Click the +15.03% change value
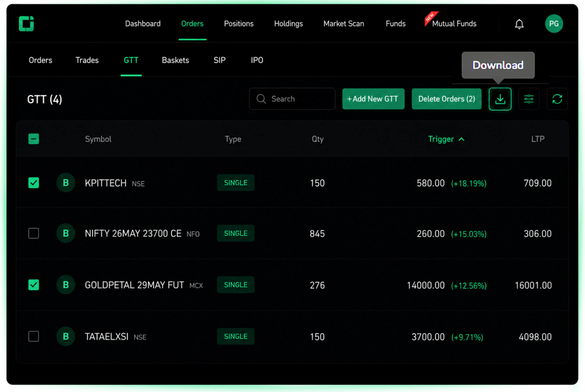585x392 pixels. [x=469, y=234]
